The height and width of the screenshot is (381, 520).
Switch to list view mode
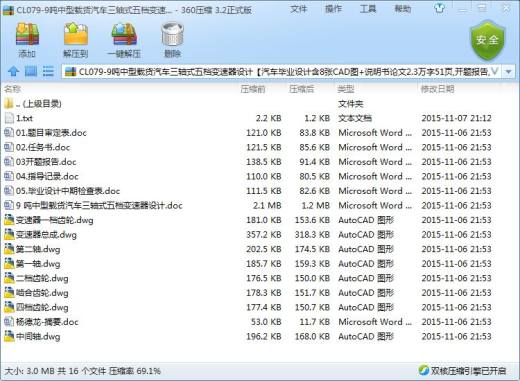pyautogui.click(x=48, y=71)
